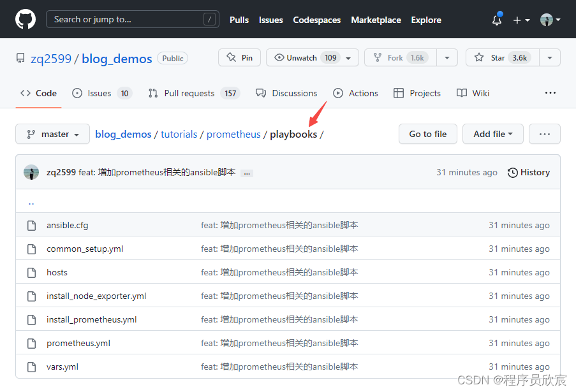Switch to Pull requests tab

(194, 93)
